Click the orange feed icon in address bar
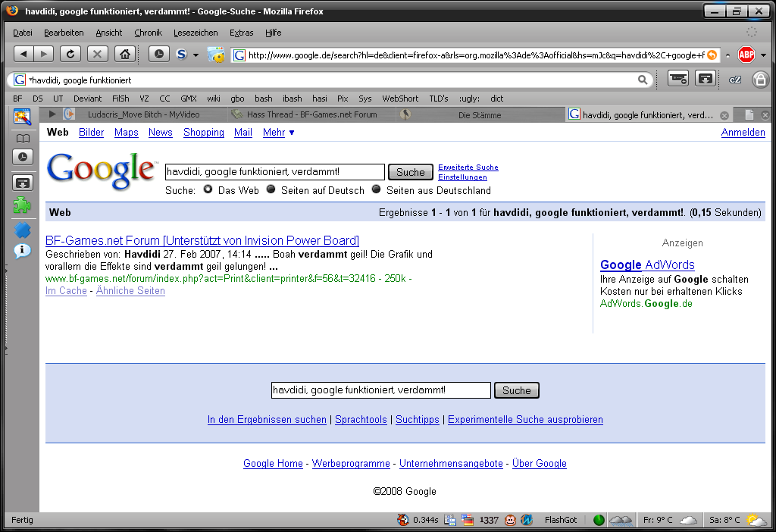The width and height of the screenshot is (776, 532). coord(712,55)
